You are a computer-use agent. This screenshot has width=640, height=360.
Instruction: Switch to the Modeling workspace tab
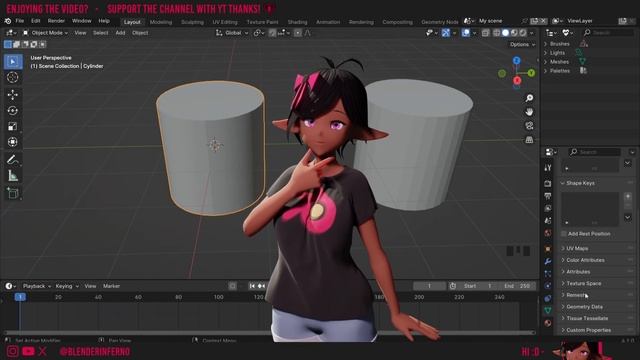click(161, 22)
